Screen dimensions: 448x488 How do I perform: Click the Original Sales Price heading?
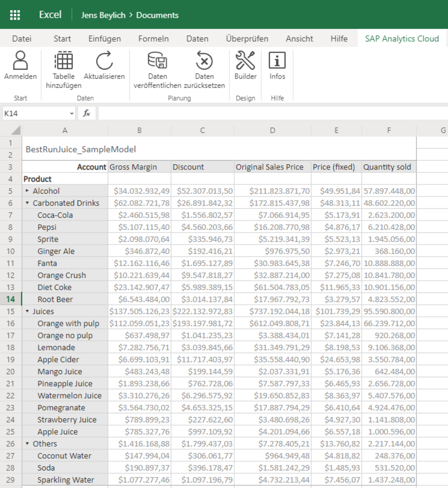[272, 167]
